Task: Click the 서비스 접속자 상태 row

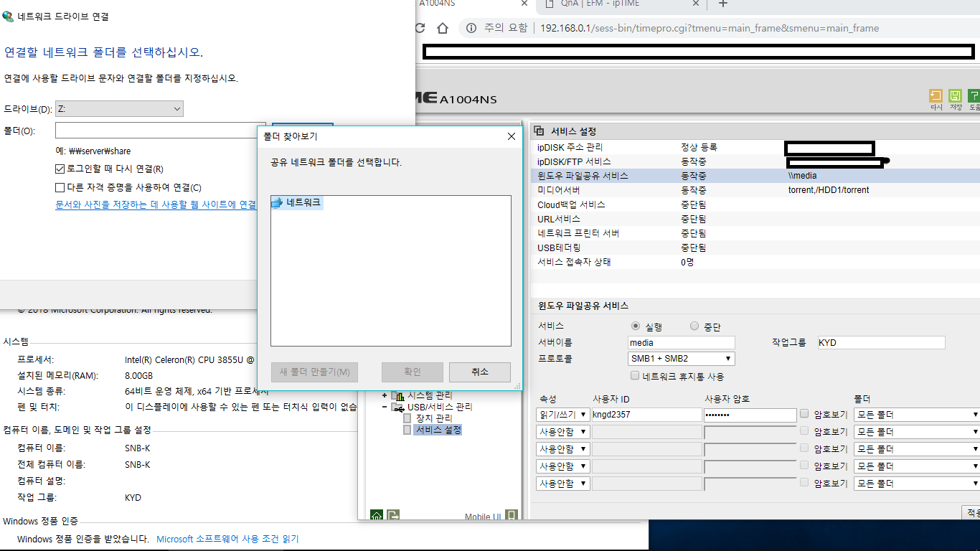Action: (755, 262)
